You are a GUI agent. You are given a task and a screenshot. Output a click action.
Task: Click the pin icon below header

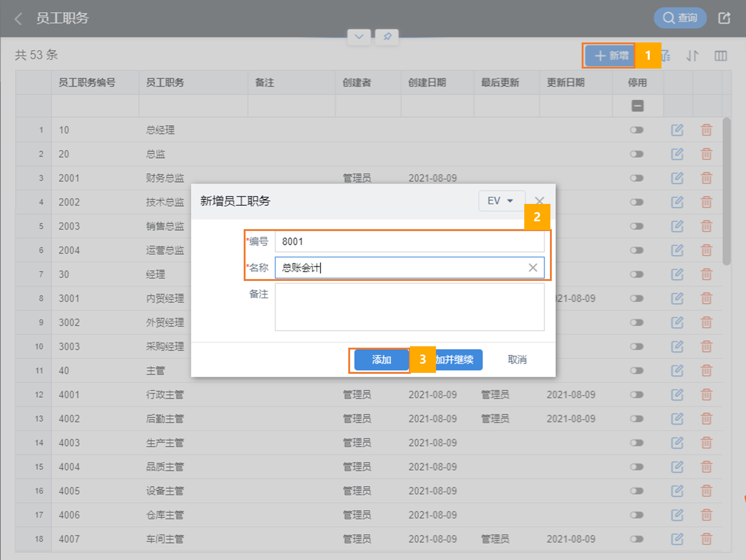tap(387, 36)
